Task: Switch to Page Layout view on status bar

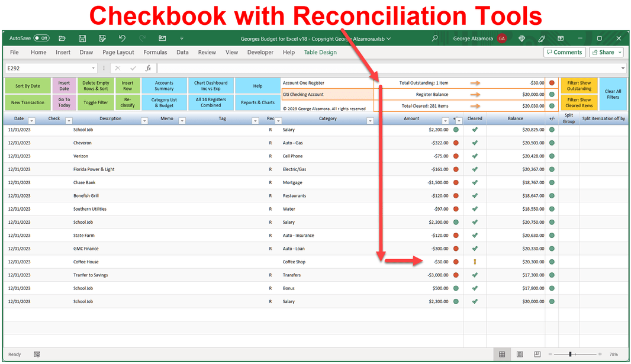Action: pos(519,354)
